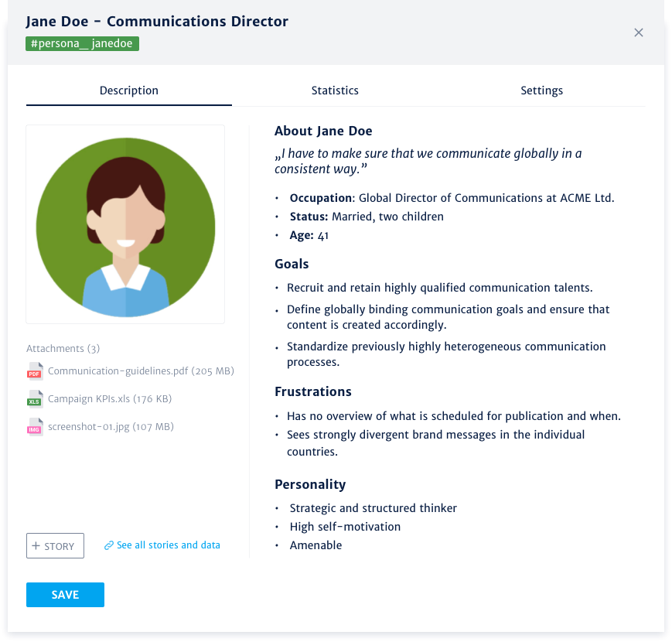The image size is (672, 642).
Task: Click the PDF file icon
Action: [35, 371]
